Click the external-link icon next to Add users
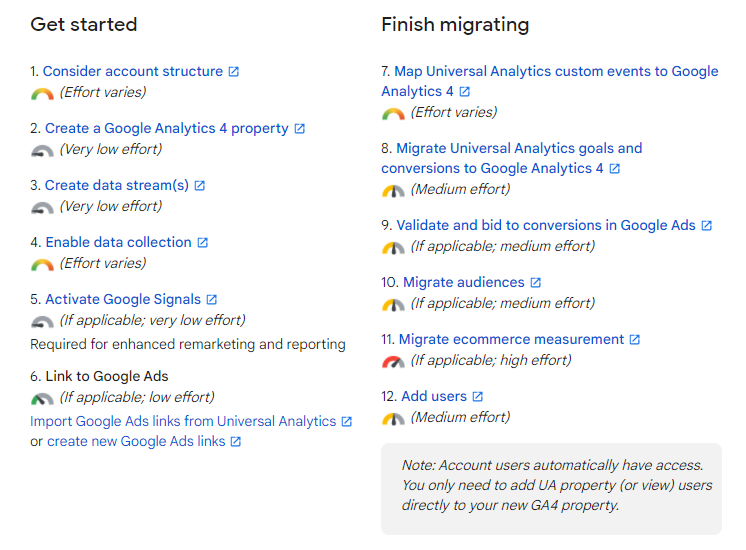Viewport: 746px width, 550px height. pyautogui.click(x=478, y=396)
